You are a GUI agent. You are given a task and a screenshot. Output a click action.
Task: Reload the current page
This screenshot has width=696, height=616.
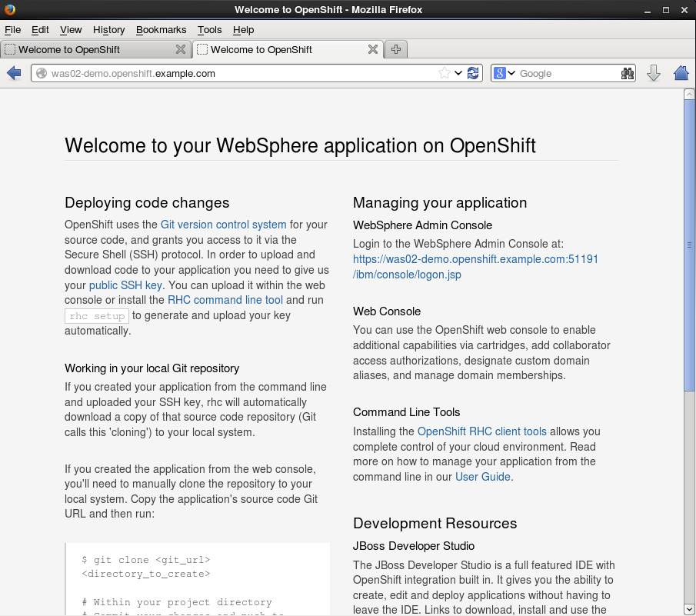pyautogui.click(x=473, y=73)
